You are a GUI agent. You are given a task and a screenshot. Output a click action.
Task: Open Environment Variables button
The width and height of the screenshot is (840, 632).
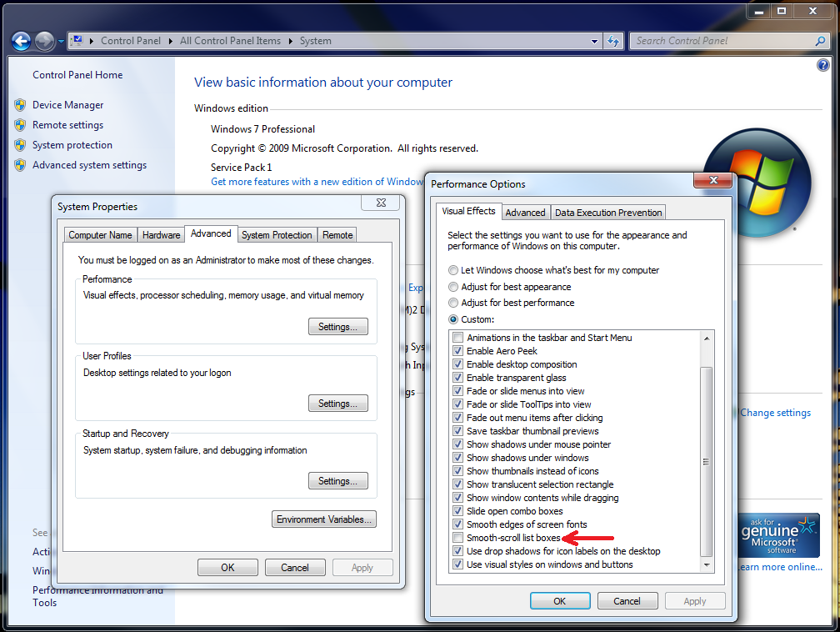click(x=324, y=519)
